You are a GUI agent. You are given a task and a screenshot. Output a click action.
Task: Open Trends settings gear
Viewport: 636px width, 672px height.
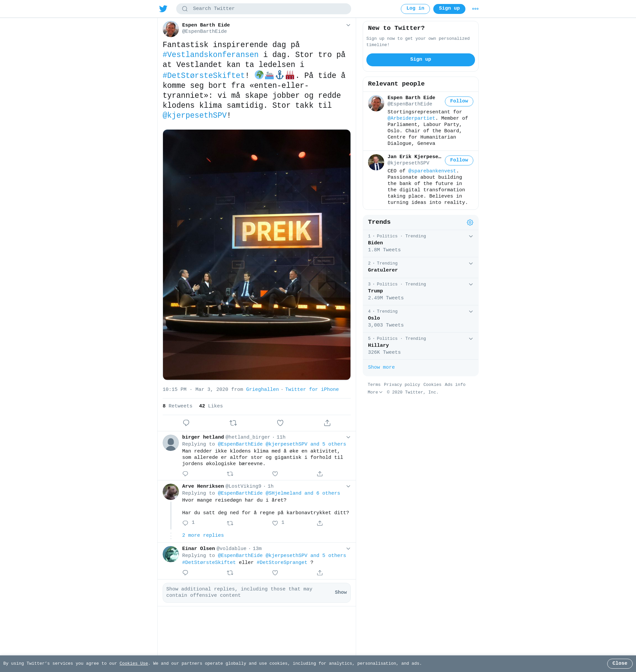(469, 222)
